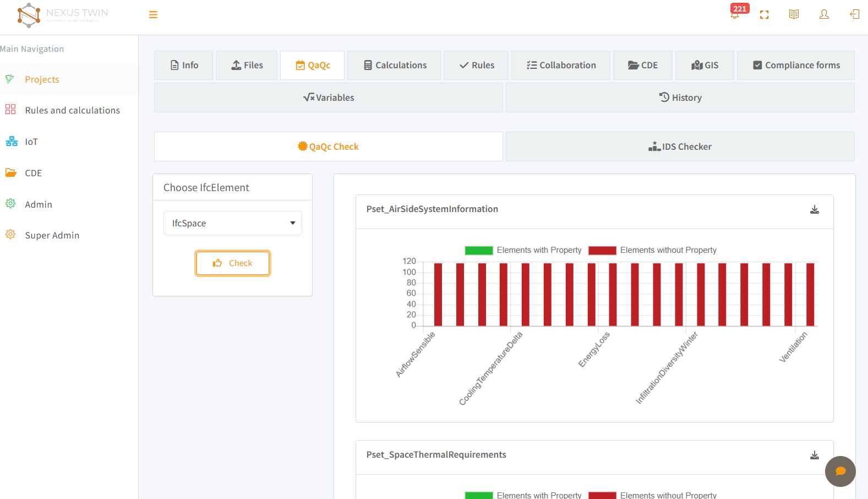Toggle the hamburger sidebar menu icon

153,15
